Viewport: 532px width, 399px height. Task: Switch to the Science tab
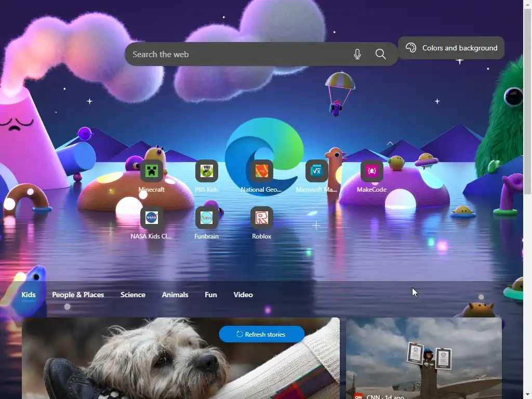(x=133, y=295)
